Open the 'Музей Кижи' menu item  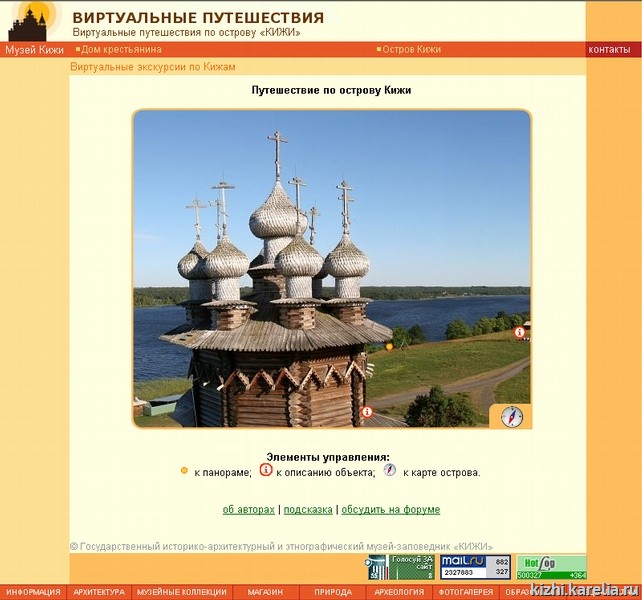34,50
